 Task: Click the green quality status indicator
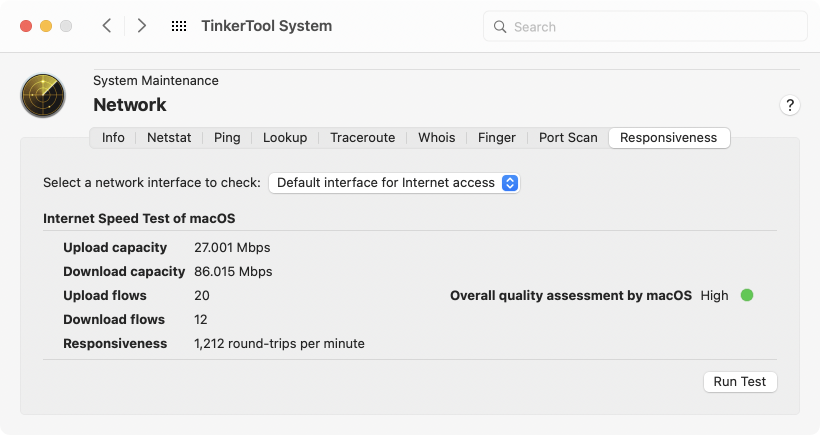pos(747,295)
